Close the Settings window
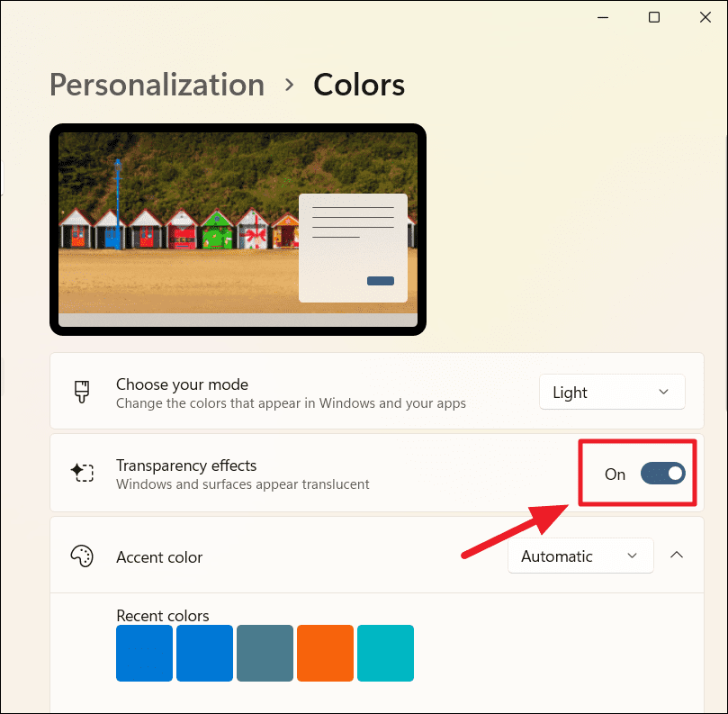728x714 pixels. (x=706, y=17)
